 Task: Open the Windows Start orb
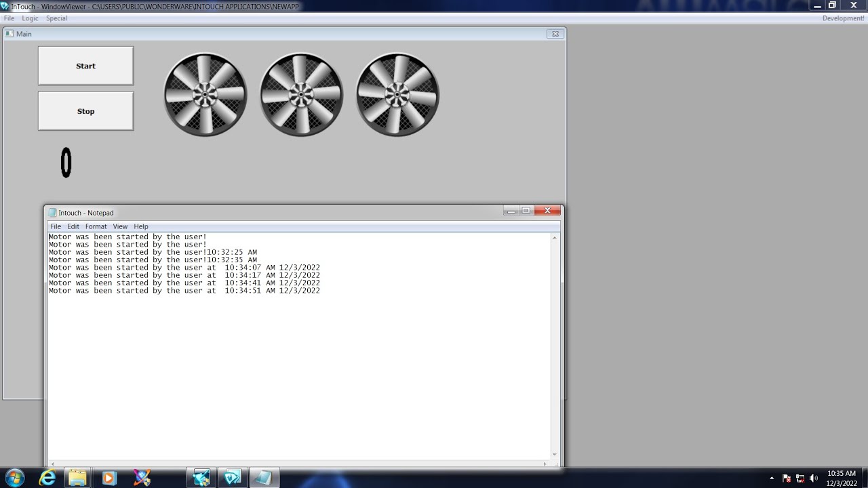point(14,477)
